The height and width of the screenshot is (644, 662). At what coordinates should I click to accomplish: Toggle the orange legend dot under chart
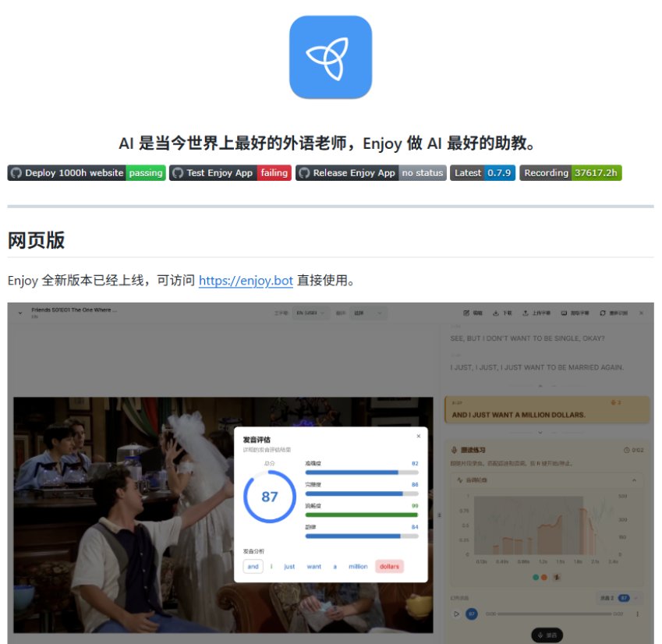(x=543, y=577)
